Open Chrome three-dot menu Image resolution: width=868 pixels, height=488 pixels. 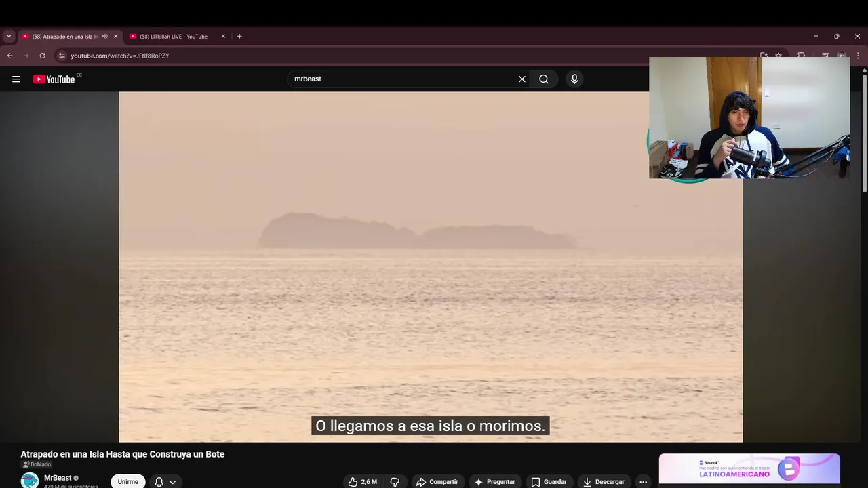[x=858, y=56]
